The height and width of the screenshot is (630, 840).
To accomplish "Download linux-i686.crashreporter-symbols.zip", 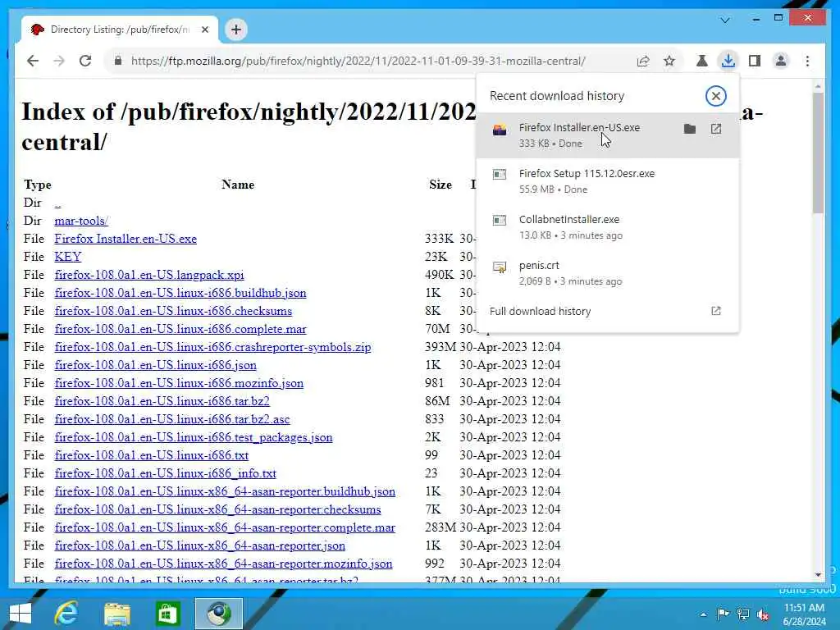I will [212, 347].
